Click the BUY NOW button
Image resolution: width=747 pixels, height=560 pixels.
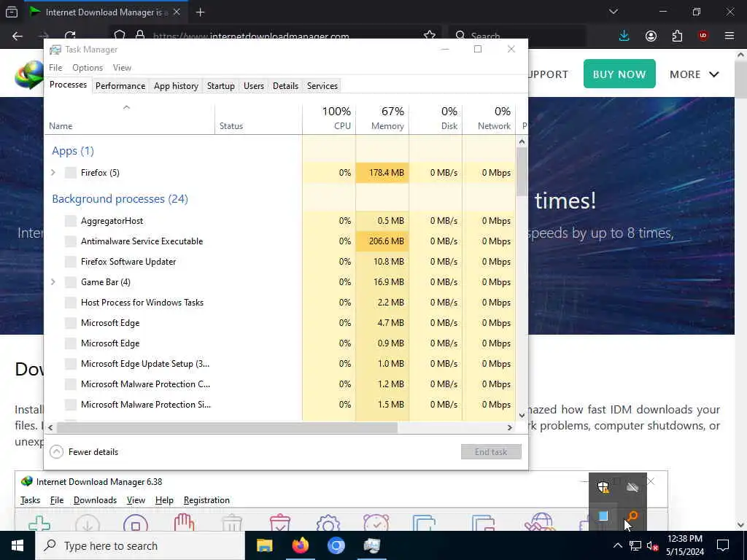click(619, 74)
